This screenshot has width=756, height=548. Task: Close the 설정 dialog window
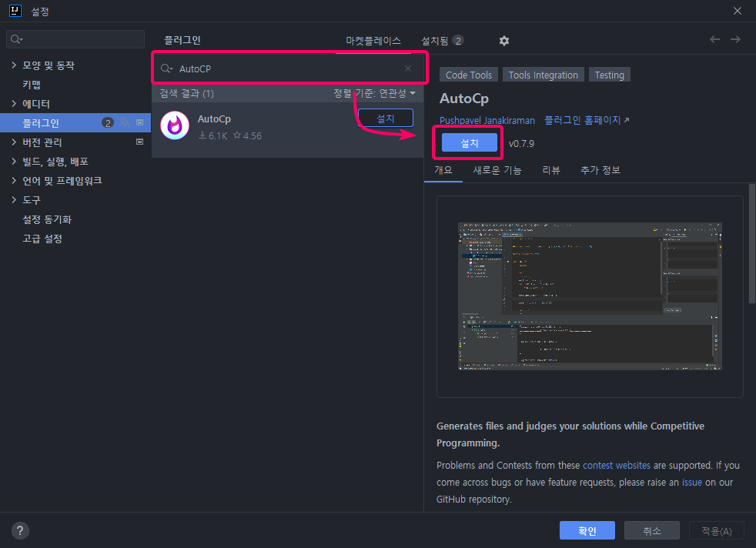point(738,11)
